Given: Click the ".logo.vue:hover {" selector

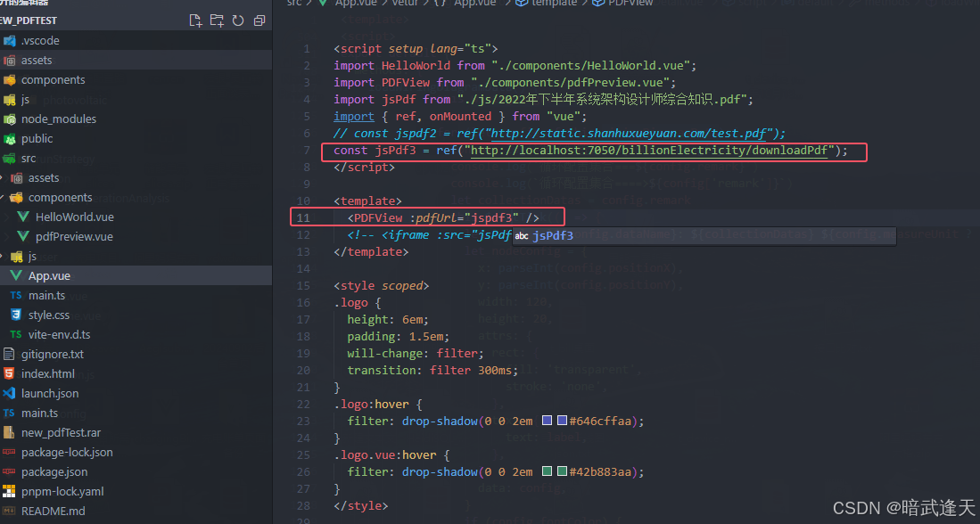Looking at the screenshot, I should (x=391, y=454).
